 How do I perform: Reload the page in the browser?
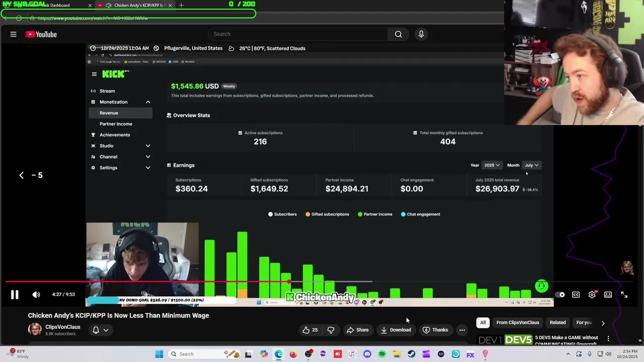pyautogui.click(x=19, y=18)
